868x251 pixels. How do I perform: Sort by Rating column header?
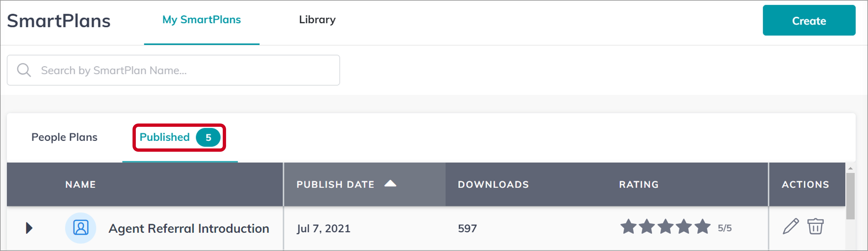tap(639, 184)
